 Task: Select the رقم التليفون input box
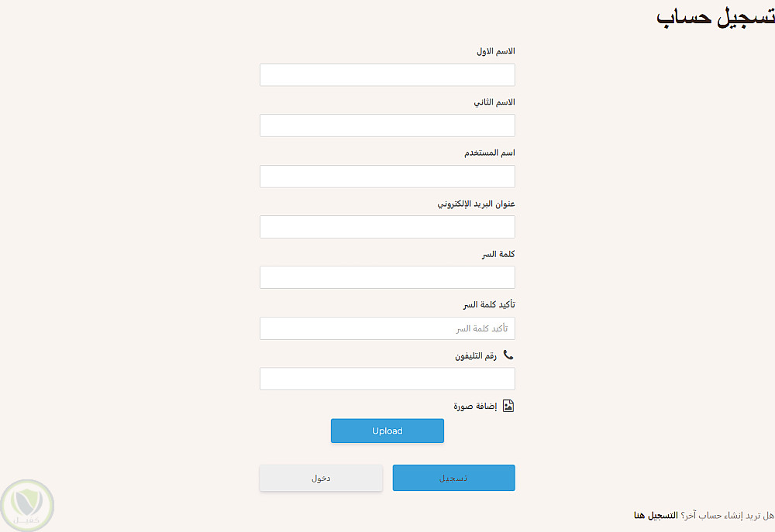point(387,379)
